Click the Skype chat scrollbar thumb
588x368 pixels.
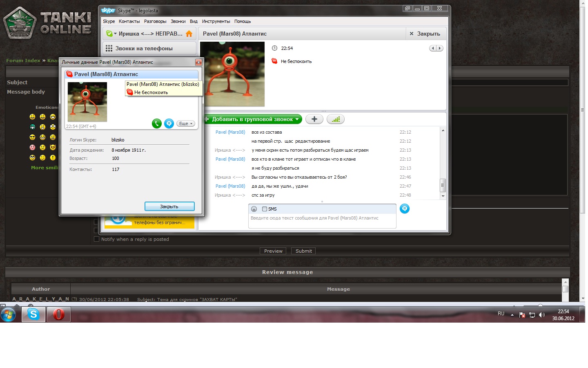click(x=443, y=185)
